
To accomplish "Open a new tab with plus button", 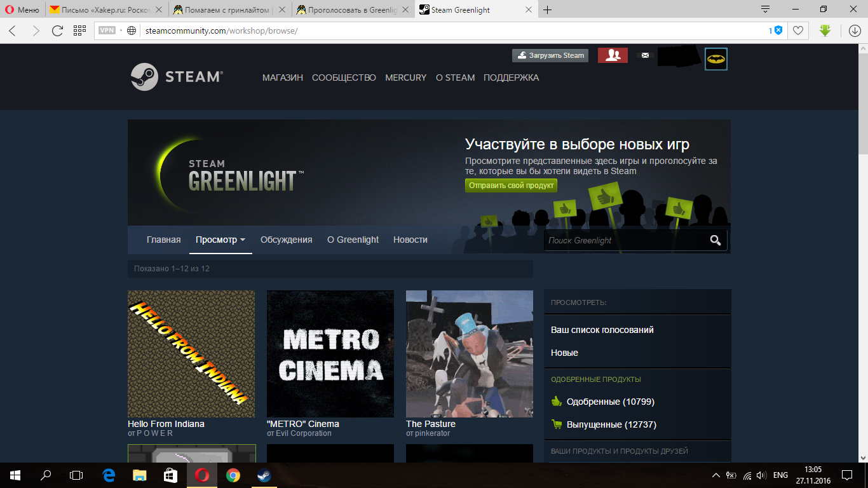I will pyautogui.click(x=547, y=10).
